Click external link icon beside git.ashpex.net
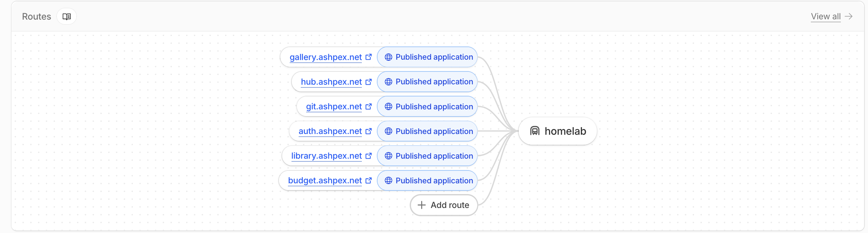 point(369,106)
